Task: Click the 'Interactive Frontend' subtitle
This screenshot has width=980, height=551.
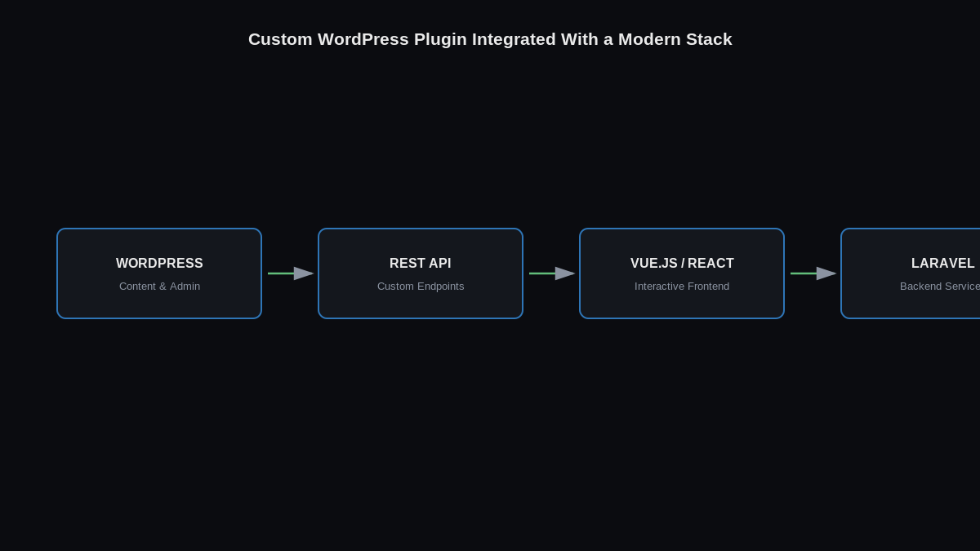Action: click(x=682, y=287)
